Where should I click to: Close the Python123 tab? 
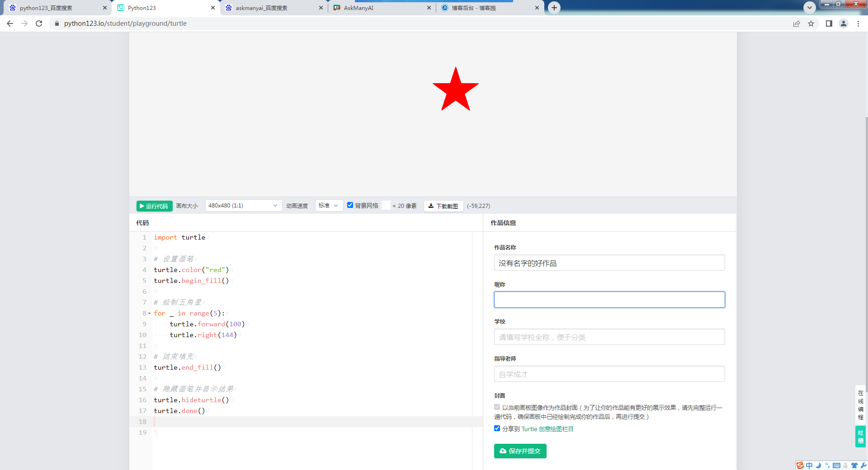[213, 8]
